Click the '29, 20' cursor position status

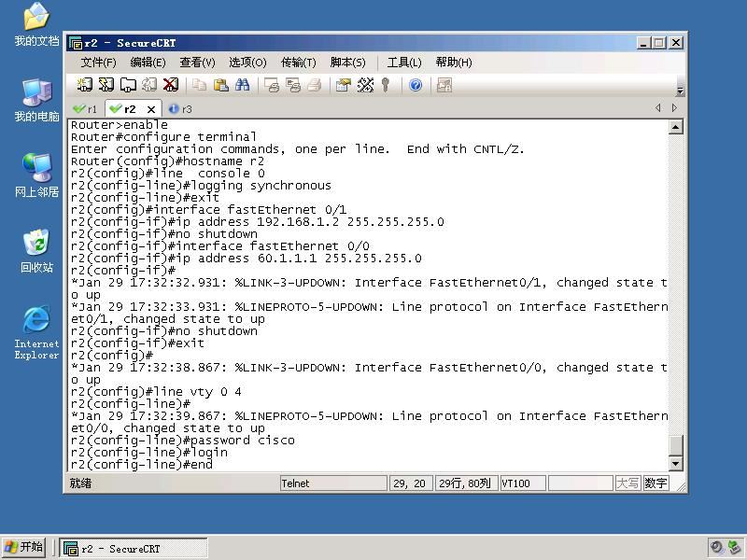click(410, 483)
